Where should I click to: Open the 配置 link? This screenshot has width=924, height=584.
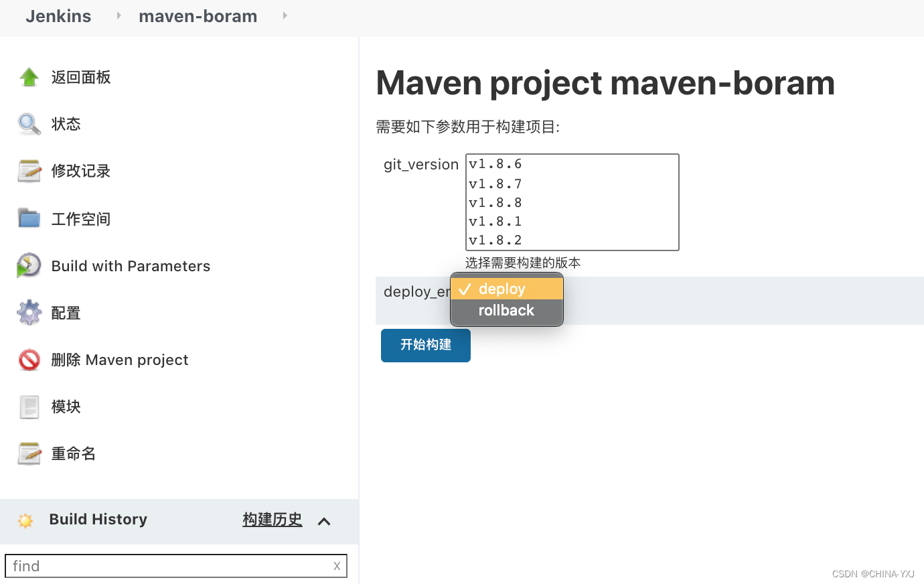66,313
